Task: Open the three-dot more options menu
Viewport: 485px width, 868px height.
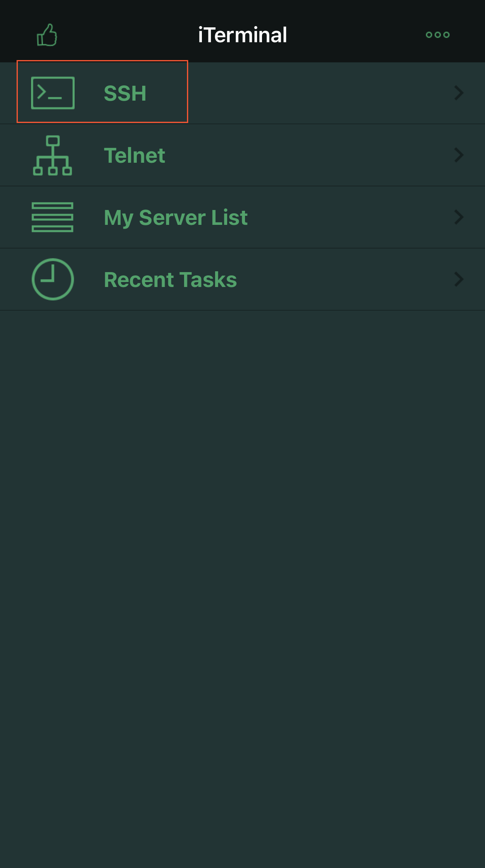Action: (x=438, y=35)
